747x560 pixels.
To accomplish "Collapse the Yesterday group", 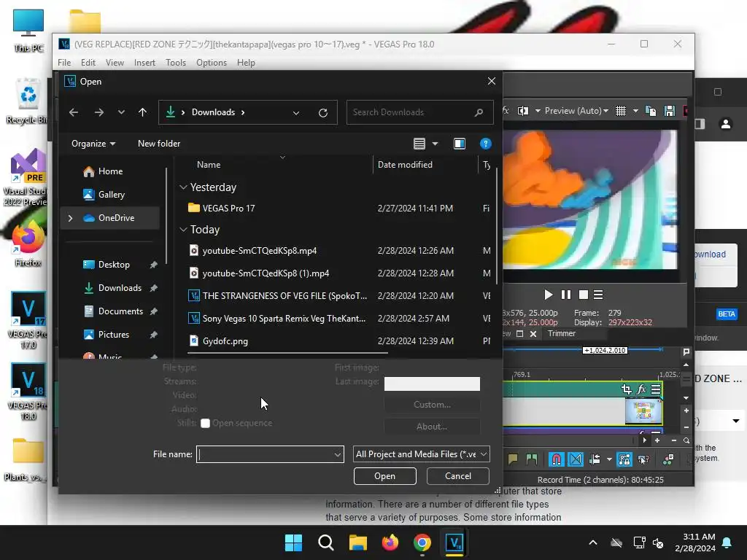I will click(183, 187).
